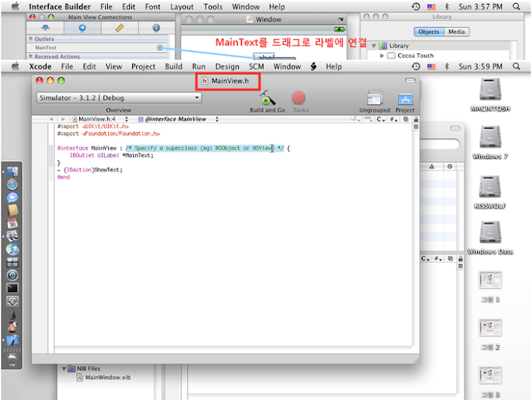Image resolution: width=532 pixels, height=400 pixels.
Task: Select the Size ruler icon in inspector
Action: click(x=120, y=28)
